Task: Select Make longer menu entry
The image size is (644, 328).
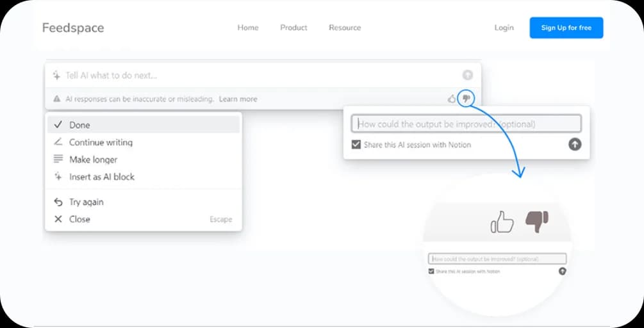Action: (x=144, y=160)
